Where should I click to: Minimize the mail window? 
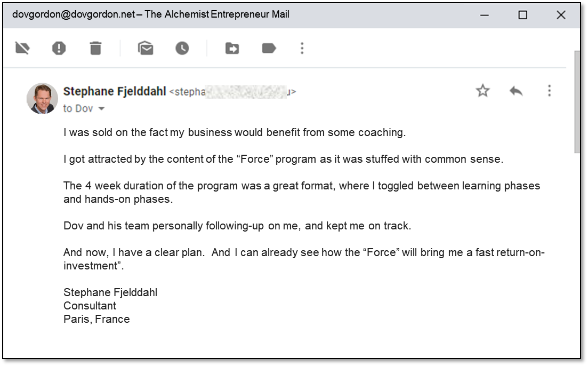click(x=485, y=15)
